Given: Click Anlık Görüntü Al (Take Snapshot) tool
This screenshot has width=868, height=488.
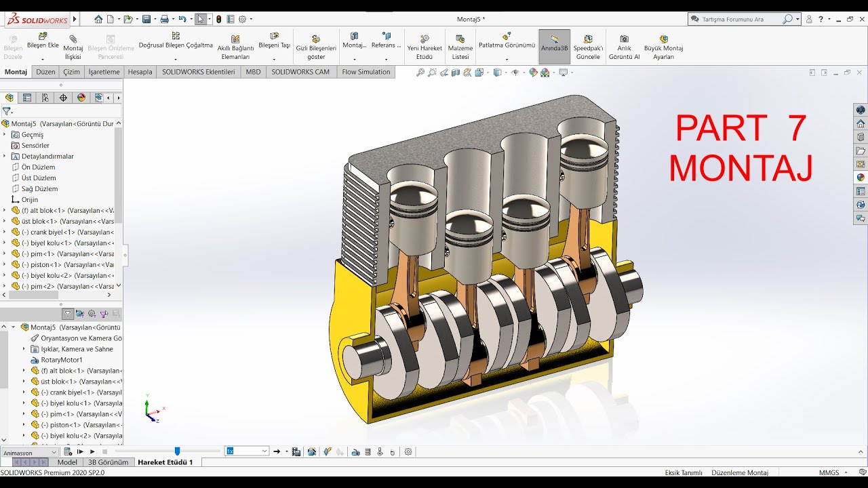Looking at the screenshot, I should click(624, 47).
